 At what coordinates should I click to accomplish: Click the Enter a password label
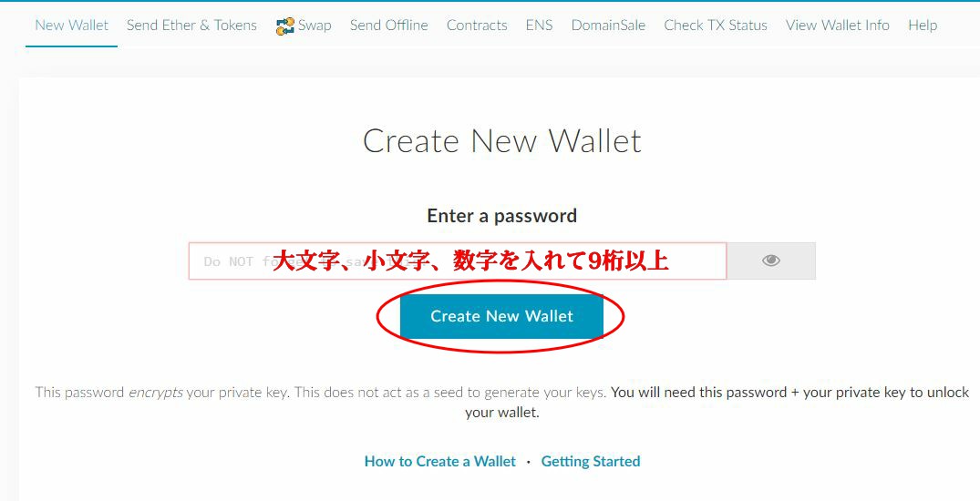tap(502, 216)
